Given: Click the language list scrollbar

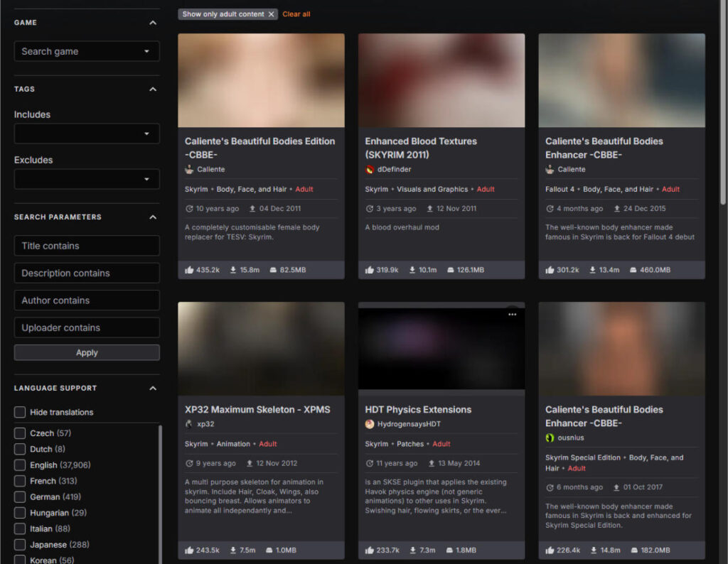Looking at the screenshot, I should point(161,494).
